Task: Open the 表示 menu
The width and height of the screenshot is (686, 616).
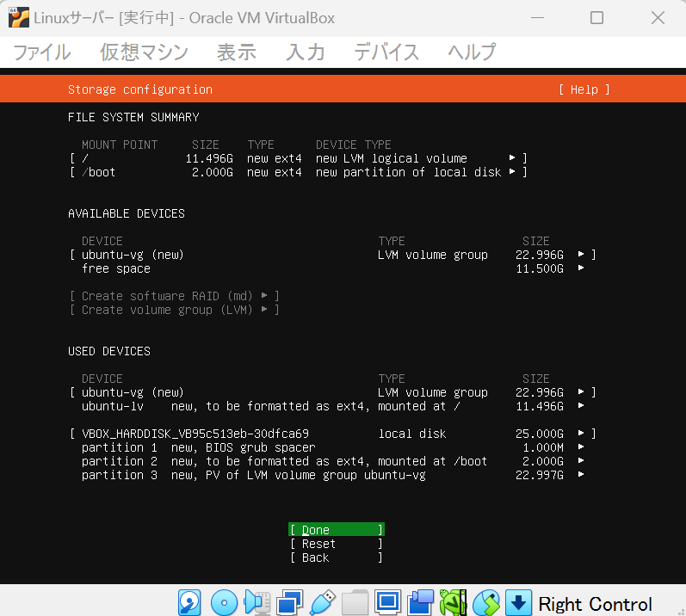Action: (237, 52)
